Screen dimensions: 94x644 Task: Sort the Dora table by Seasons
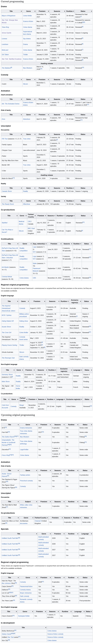point(58,115)
